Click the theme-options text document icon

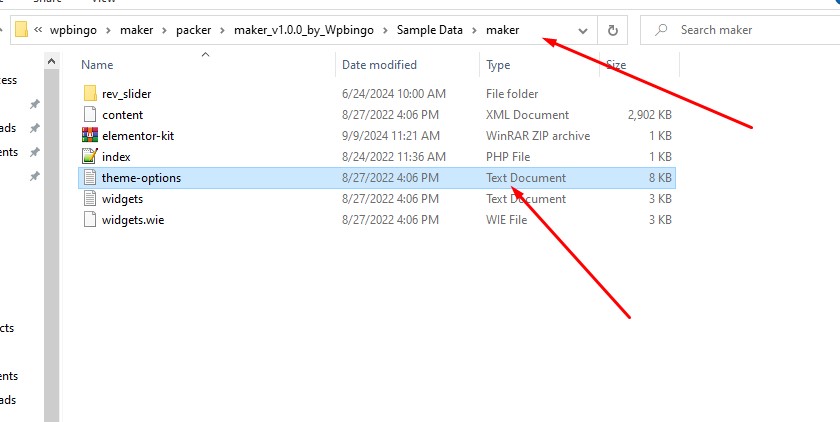89,178
